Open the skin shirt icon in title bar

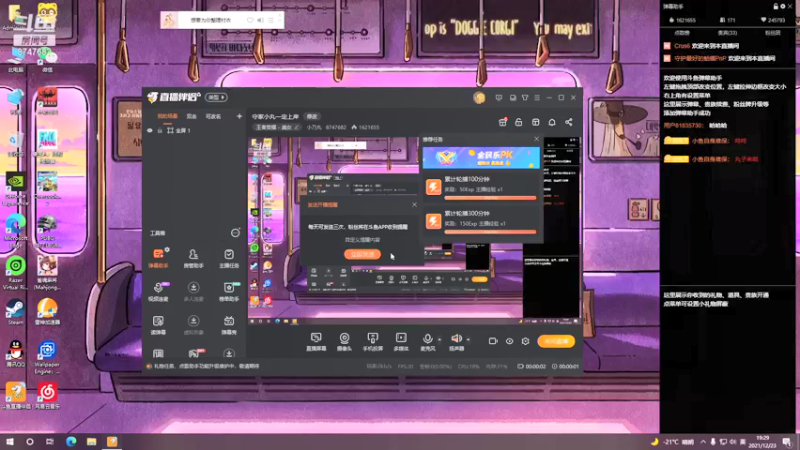point(525,97)
